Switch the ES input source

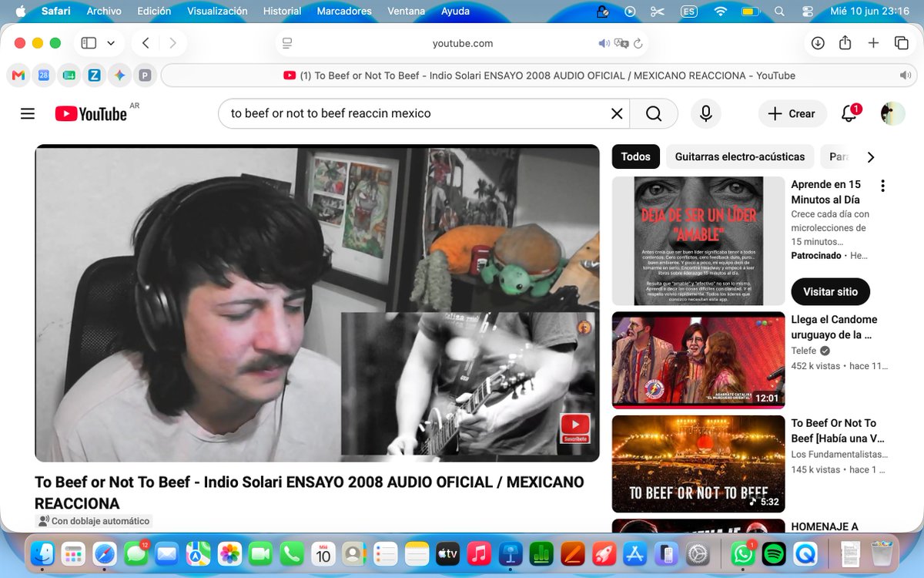tap(689, 12)
